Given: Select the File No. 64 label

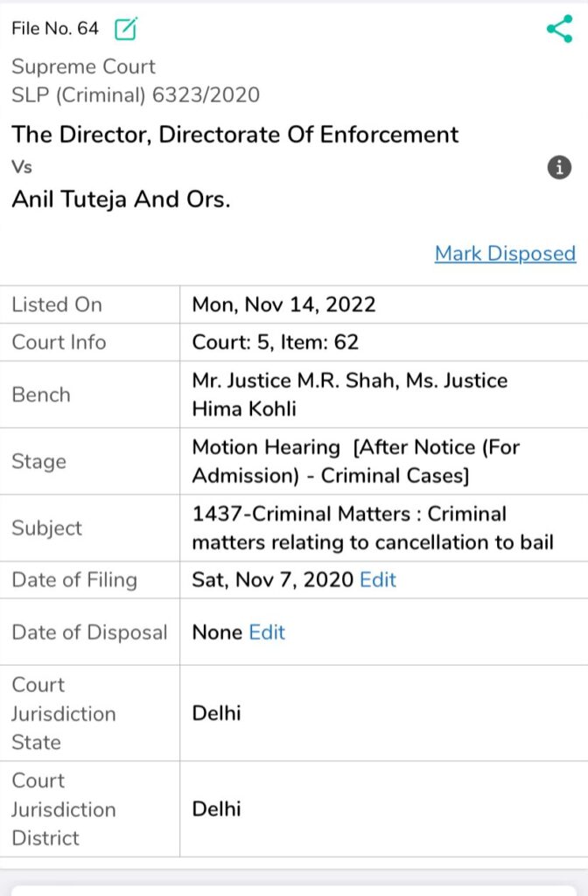Looking at the screenshot, I should (55, 29).
